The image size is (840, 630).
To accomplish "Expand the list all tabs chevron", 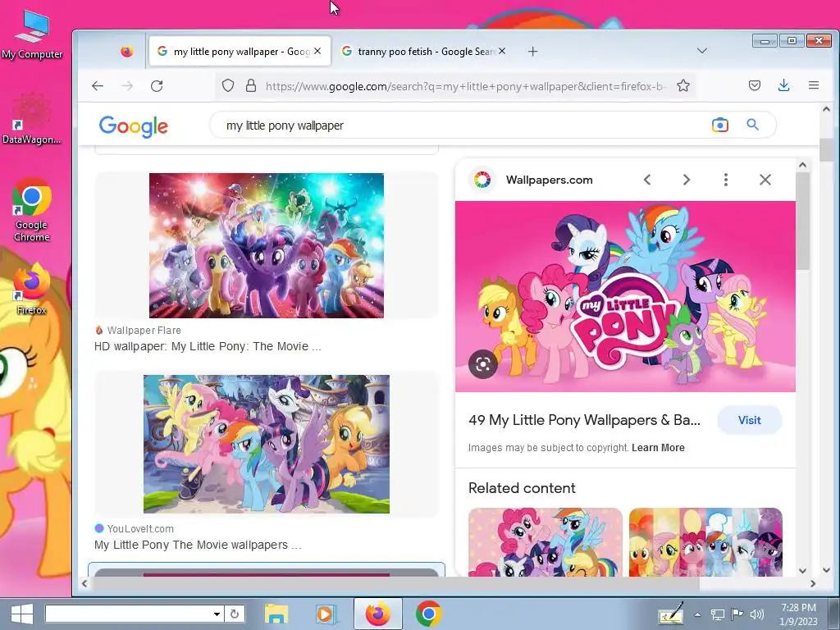I will (702, 51).
